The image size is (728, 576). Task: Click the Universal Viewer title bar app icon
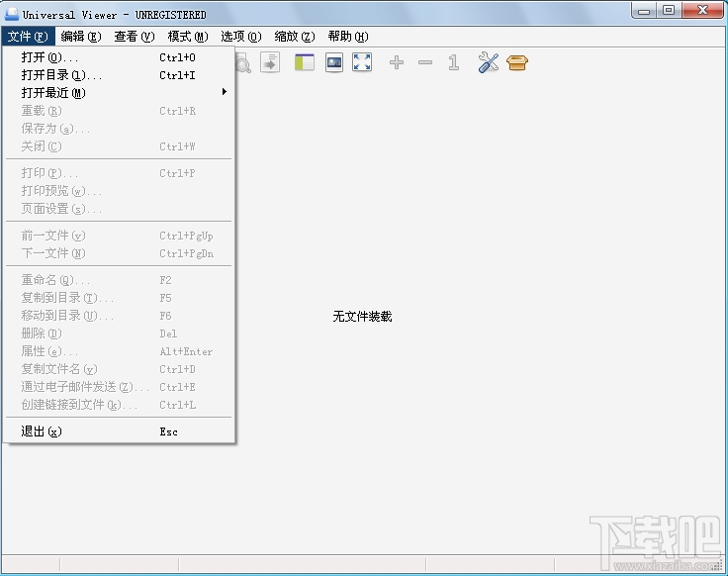[11, 15]
